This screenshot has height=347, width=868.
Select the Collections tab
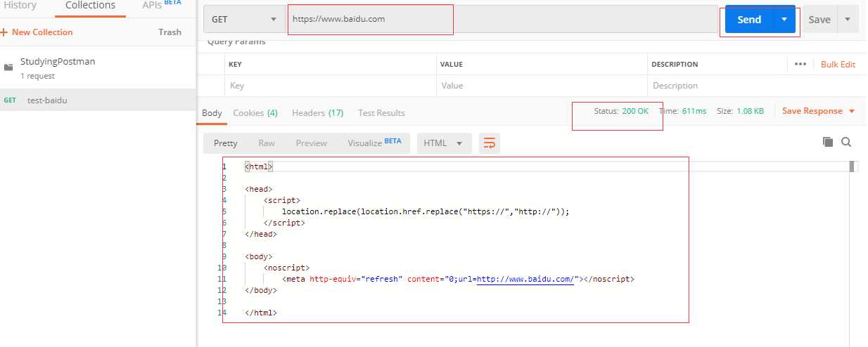click(x=90, y=6)
